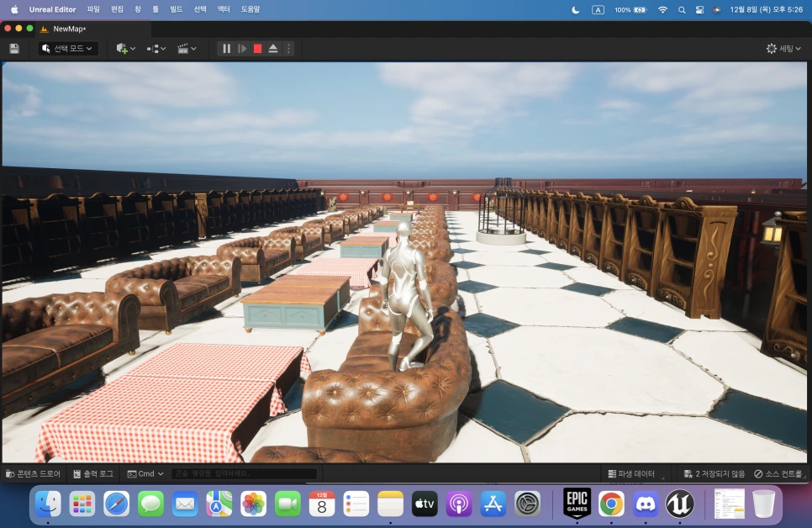Open the 콘텐츠 드로어 content drawer
This screenshot has width=812, height=528.
coord(33,473)
